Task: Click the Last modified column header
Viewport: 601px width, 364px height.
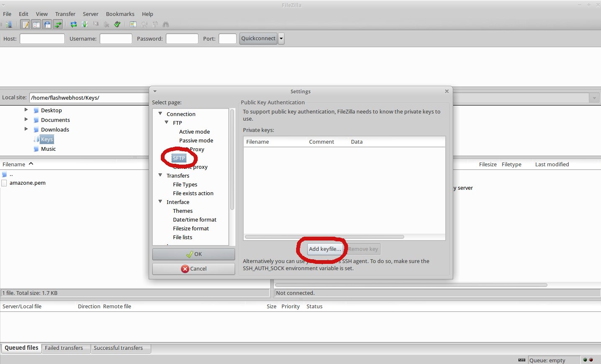Action: pos(552,165)
